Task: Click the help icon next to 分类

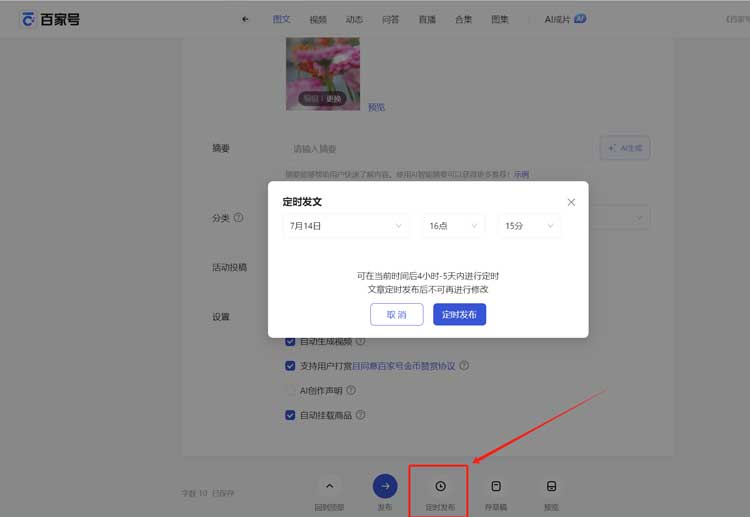Action: 238,218
